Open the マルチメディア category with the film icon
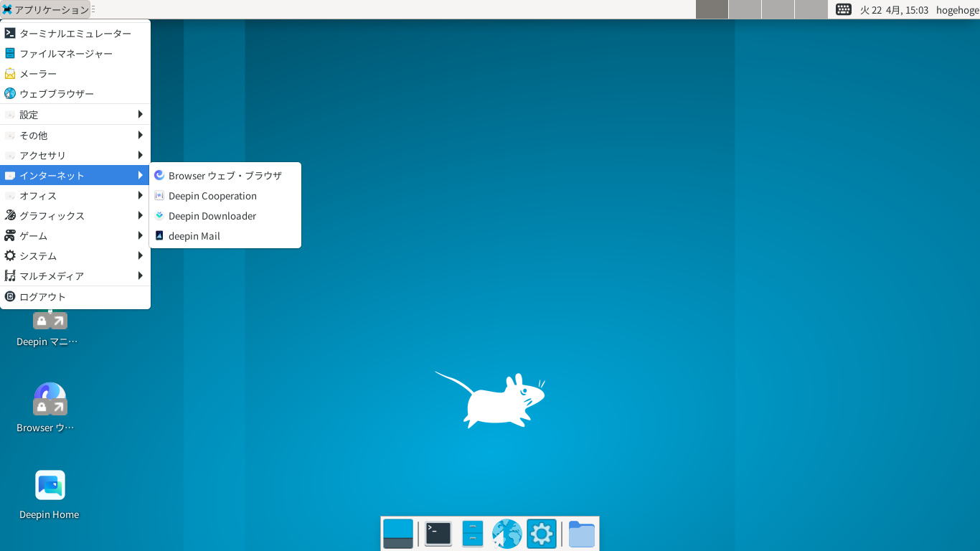This screenshot has width=980, height=551. coord(75,275)
